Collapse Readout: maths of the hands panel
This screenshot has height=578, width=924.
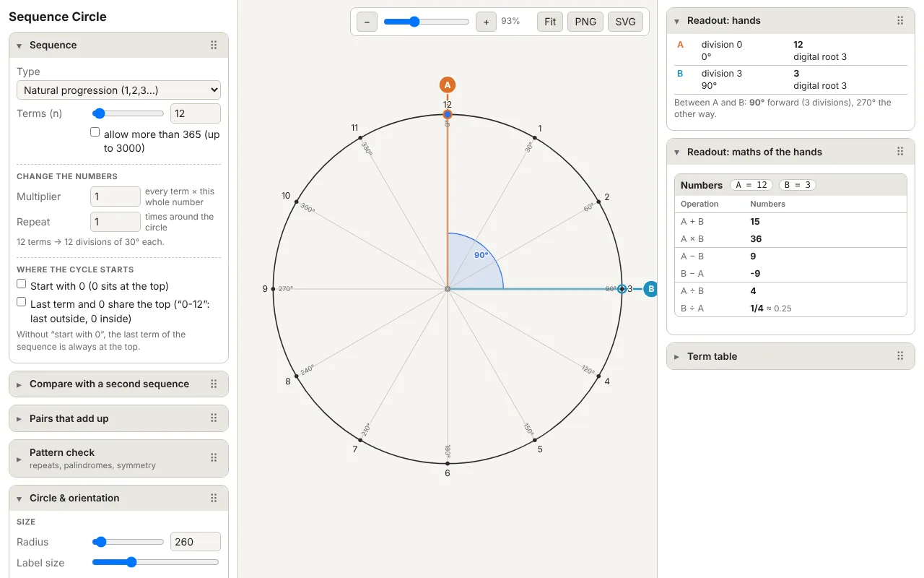(677, 152)
